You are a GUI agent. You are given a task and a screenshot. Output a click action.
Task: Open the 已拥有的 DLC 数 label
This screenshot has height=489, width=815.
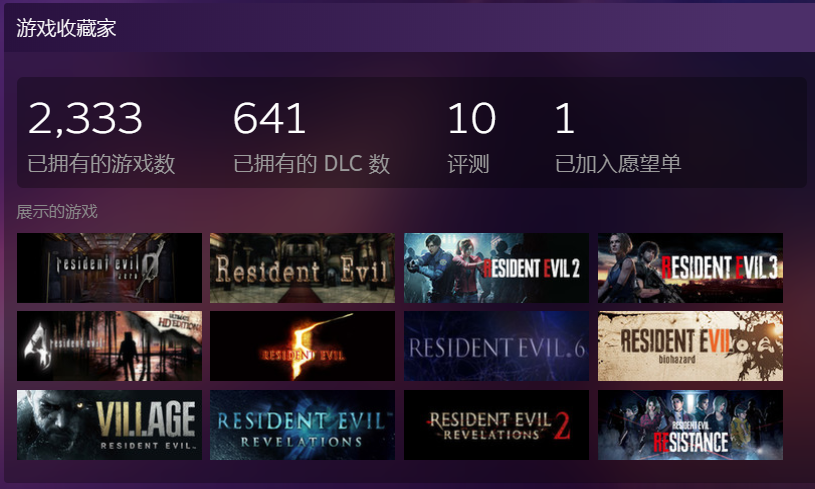point(311,164)
